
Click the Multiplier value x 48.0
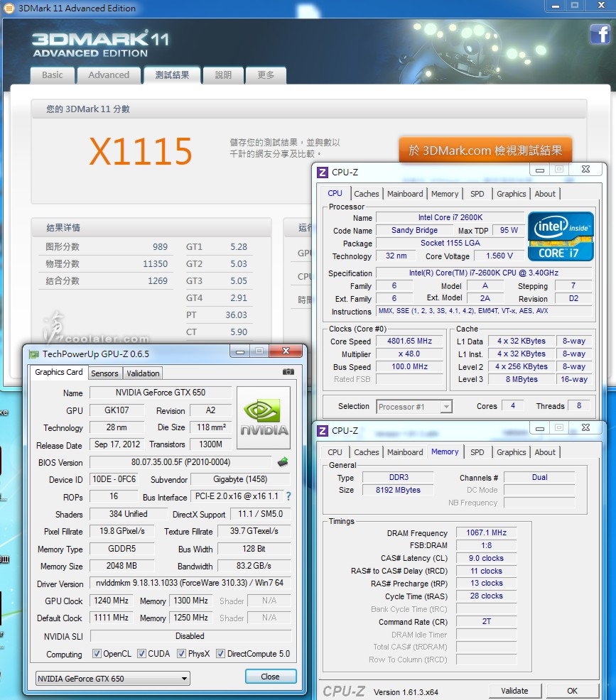click(x=409, y=354)
